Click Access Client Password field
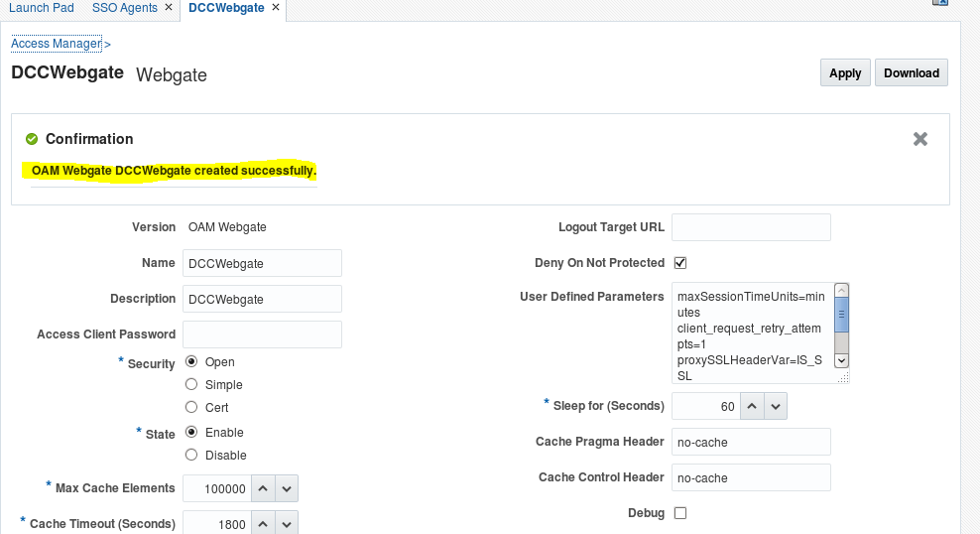This screenshot has height=534, width=980. click(262, 334)
